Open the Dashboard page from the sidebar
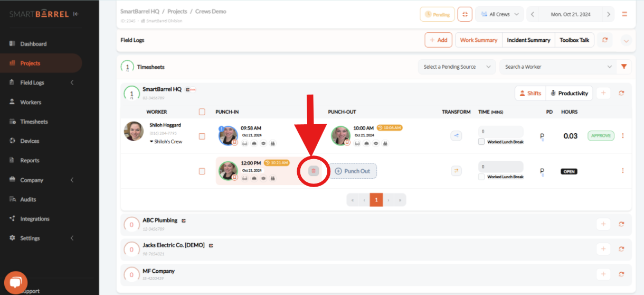Screen dimensions: 644x295 [x=33, y=44]
